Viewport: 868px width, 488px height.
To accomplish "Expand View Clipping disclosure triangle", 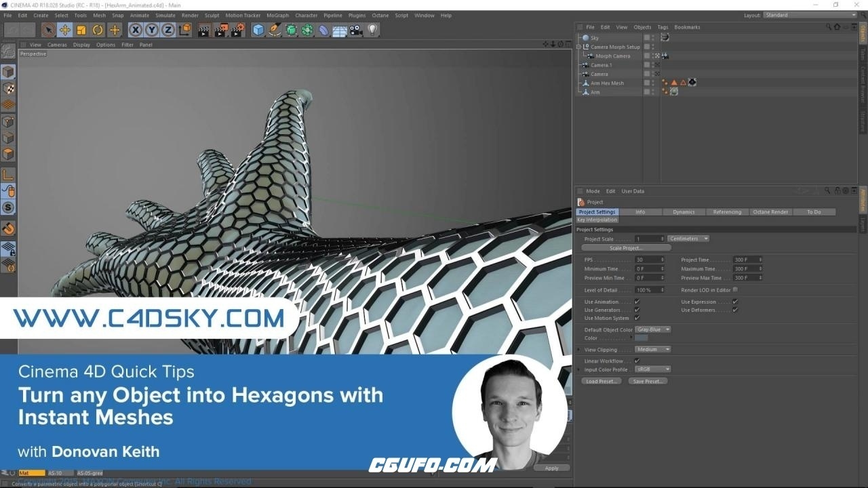I will pos(578,349).
